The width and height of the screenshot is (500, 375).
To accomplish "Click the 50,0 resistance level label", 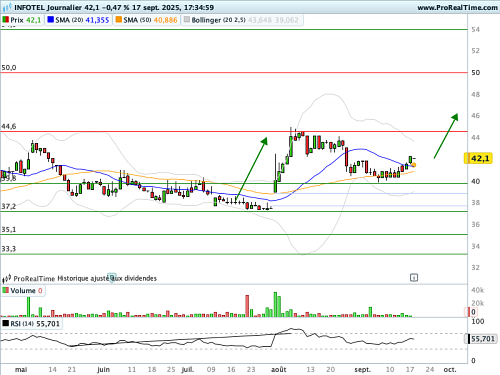I will click(x=9, y=68).
